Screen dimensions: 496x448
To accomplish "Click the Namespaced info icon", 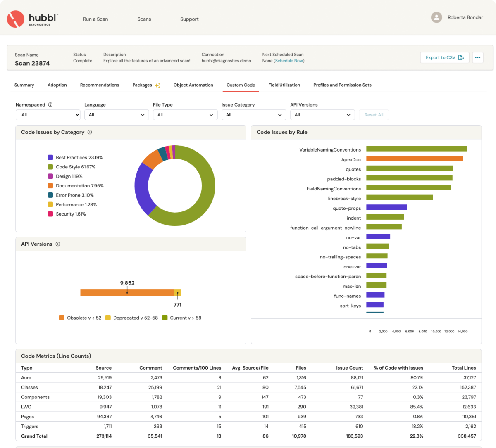I will 50,104.
